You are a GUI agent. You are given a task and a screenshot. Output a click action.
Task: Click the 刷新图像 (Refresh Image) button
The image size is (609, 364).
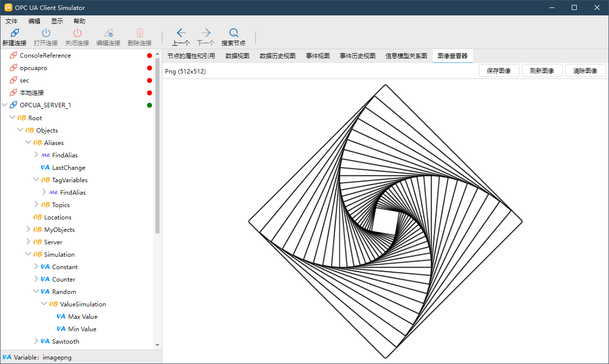[541, 71]
